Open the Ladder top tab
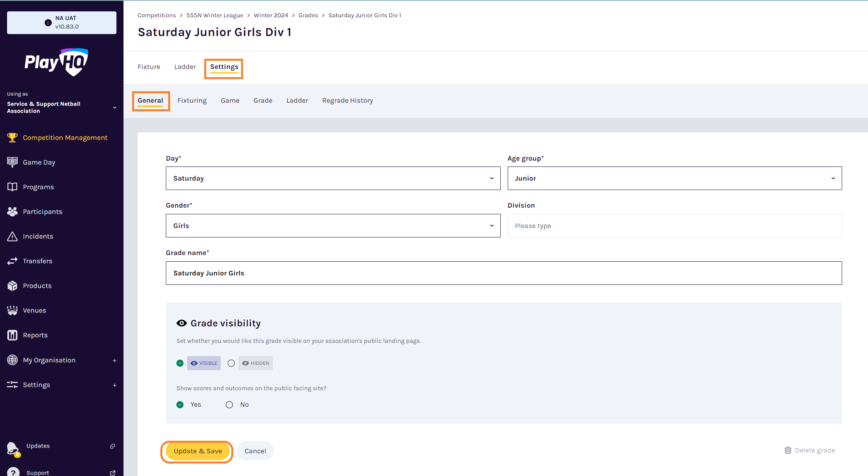Image resolution: width=868 pixels, height=476 pixels. (185, 67)
